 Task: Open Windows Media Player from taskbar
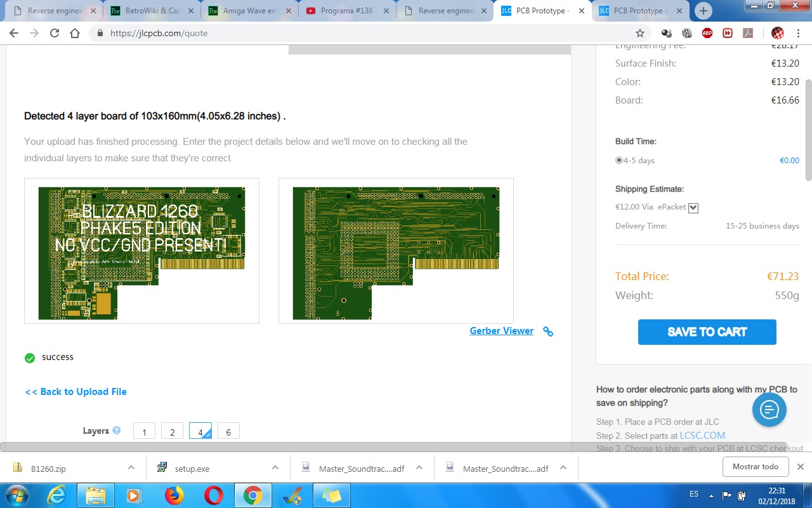click(134, 495)
